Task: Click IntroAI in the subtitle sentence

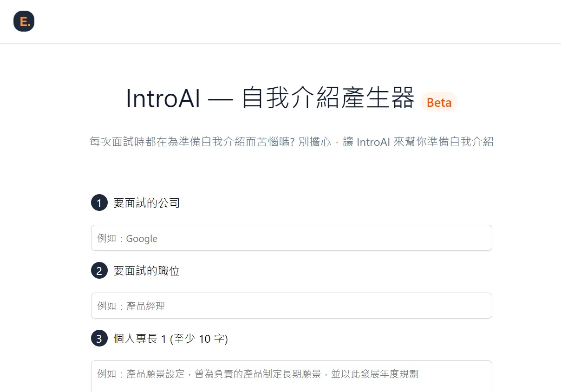Action: [x=373, y=142]
